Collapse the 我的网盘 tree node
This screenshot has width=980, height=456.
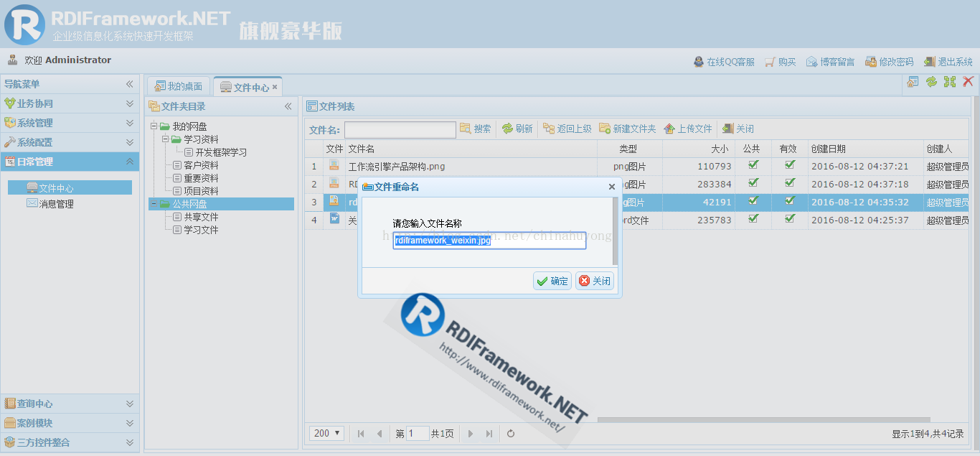(154, 126)
